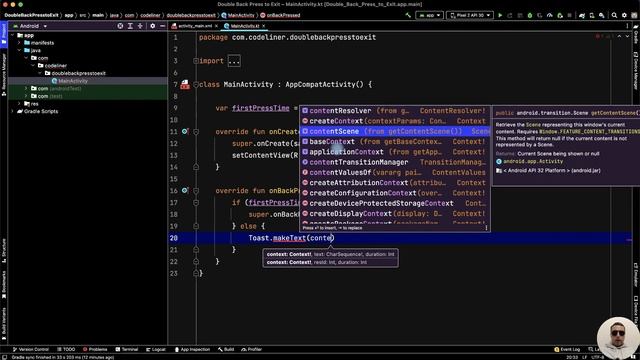This screenshot has width=640, height=360.
Task: Open the App Inspection tool tab
Action: (x=192, y=349)
